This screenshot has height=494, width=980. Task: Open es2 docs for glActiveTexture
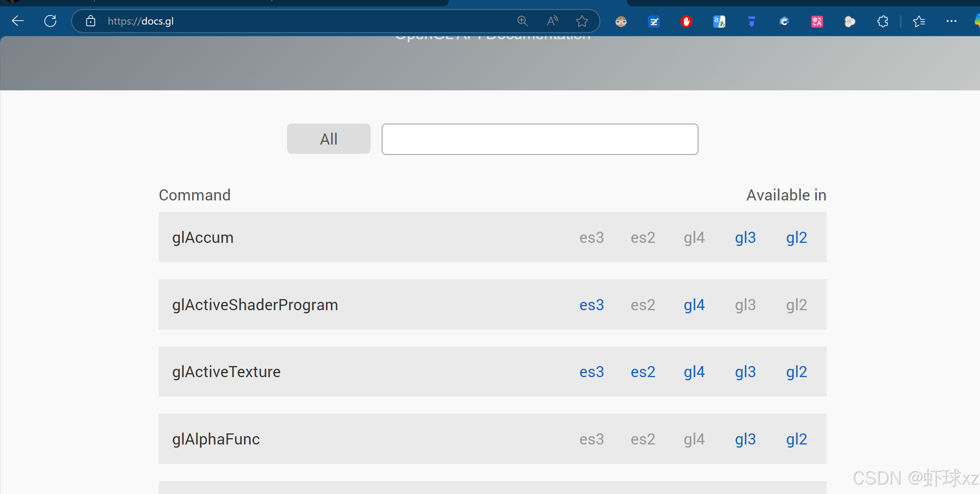coord(643,372)
